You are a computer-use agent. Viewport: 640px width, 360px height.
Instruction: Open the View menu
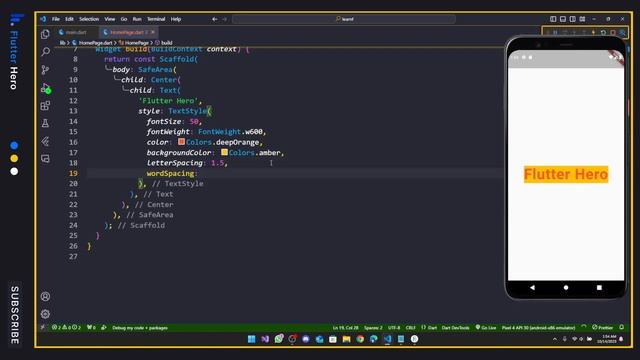[110, 19]
